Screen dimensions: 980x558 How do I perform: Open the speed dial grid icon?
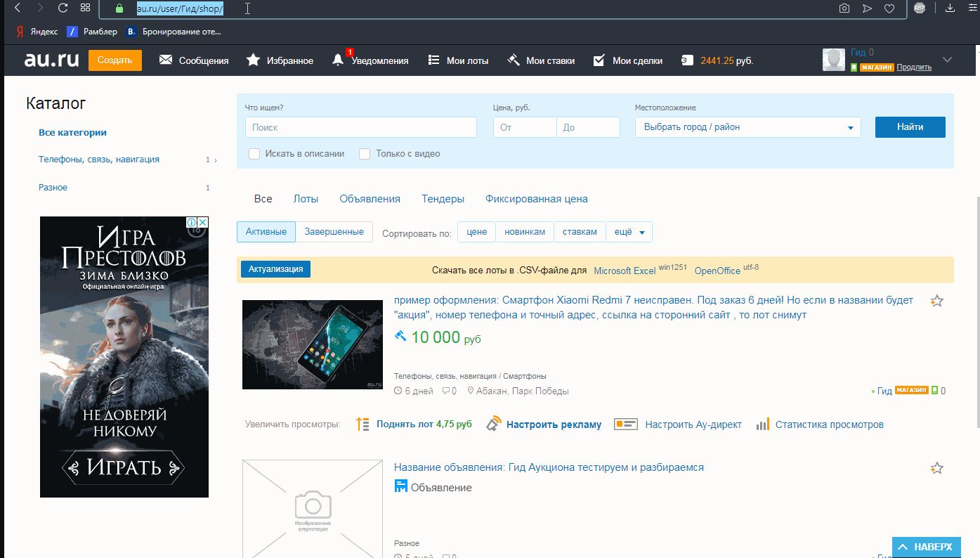point(85,8)
